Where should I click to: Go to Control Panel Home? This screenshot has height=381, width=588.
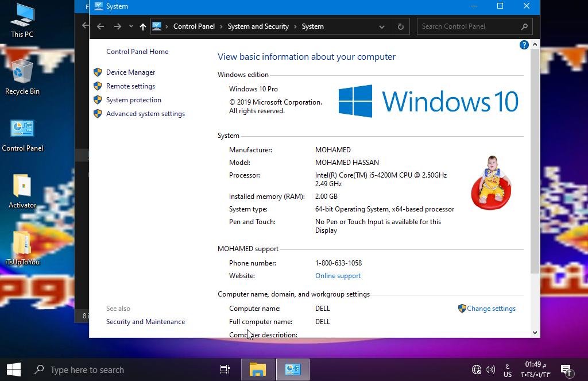[137, 51]
